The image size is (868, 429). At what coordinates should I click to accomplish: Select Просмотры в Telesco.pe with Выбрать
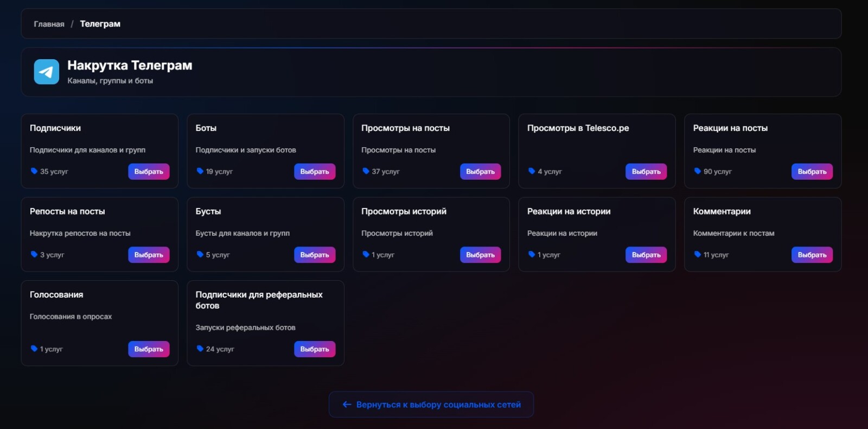646,172
